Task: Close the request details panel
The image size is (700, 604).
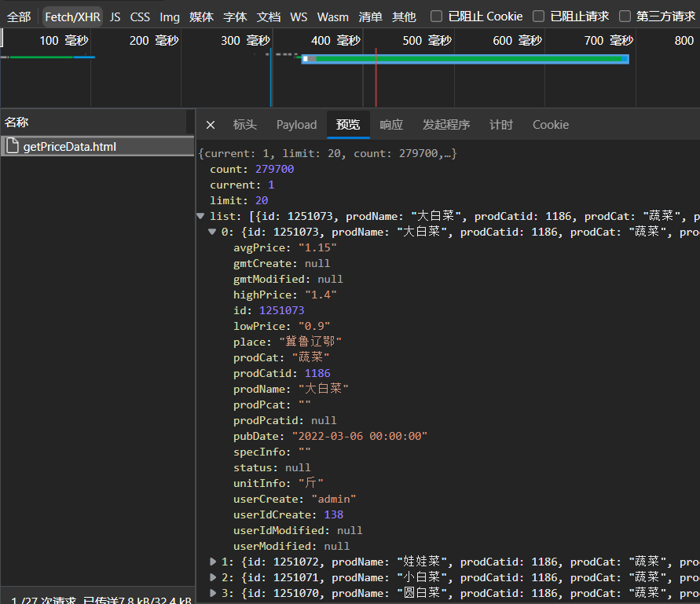Action: pyautogui.click(x=211, y=125)
